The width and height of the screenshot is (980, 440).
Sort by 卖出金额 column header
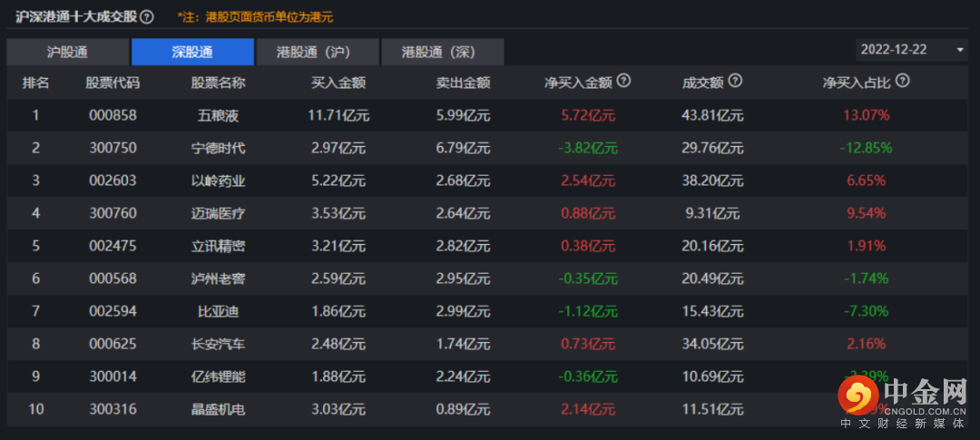click(x=463, y=83)
